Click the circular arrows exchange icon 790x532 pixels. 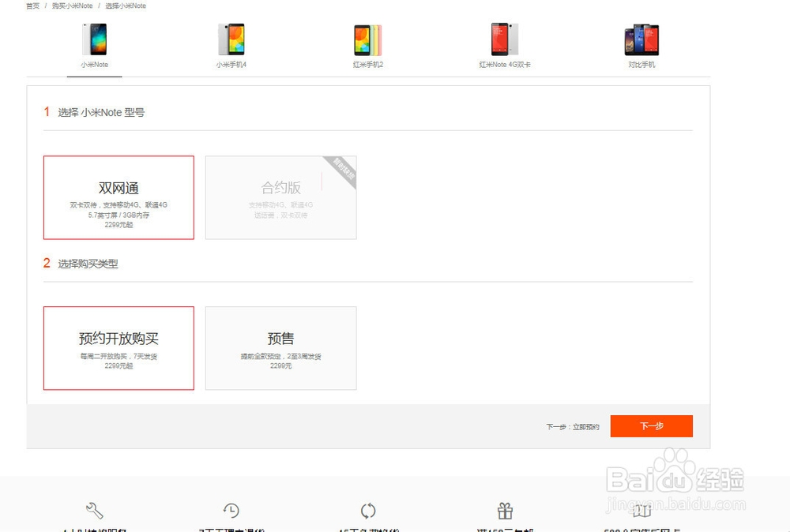point(368,511)
